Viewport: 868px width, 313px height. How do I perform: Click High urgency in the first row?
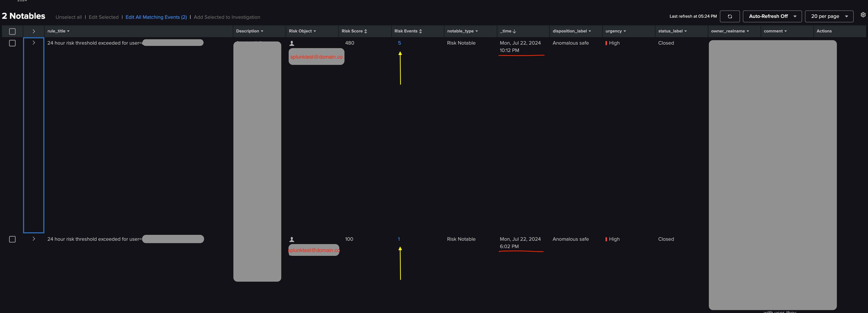click(x=612, y=43)
